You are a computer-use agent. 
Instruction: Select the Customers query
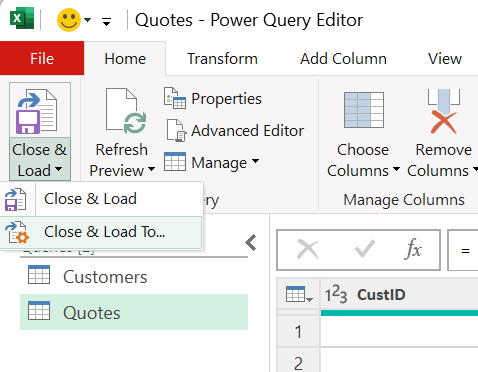(x=134, y=277)
